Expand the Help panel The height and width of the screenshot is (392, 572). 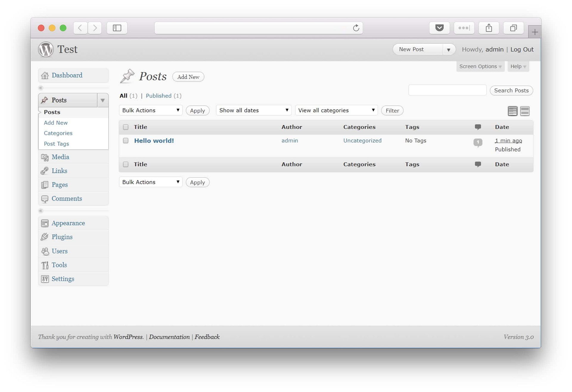click(518, 66)
